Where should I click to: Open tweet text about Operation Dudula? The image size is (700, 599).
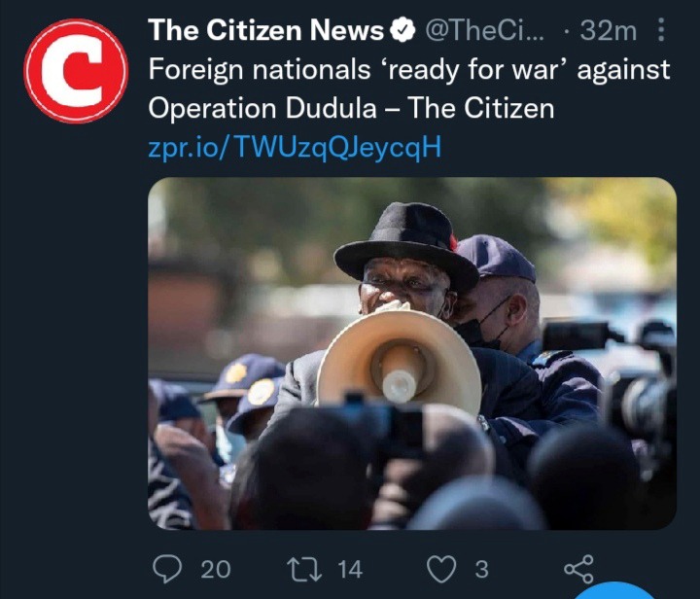click(409, 88)
